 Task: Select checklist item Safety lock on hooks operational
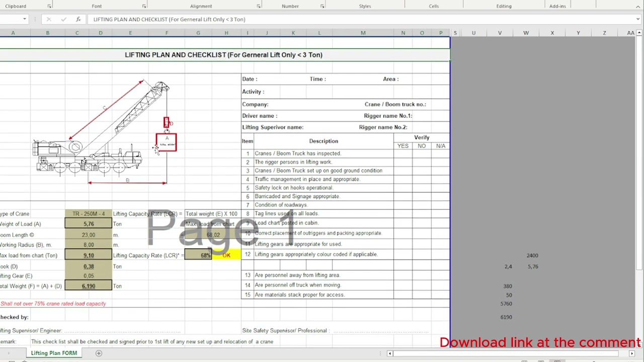coord(324,188)
